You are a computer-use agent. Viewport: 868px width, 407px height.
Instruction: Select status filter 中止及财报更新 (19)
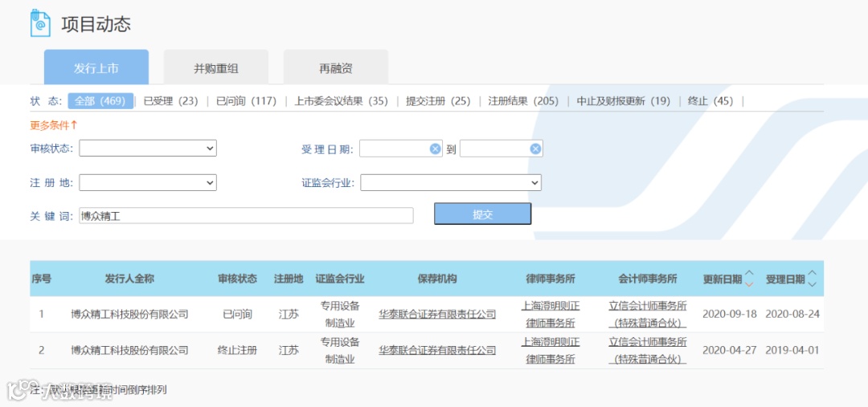click(x=624, y=101)
